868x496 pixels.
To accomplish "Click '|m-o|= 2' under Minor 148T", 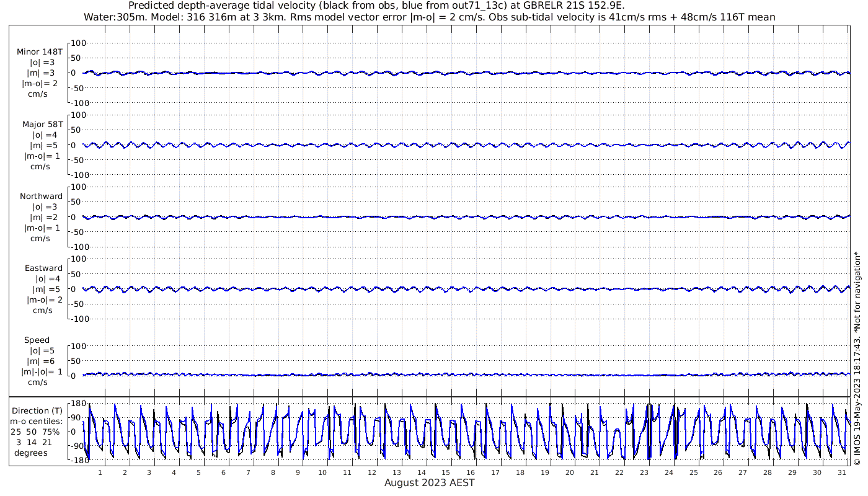I will (41, 84).
